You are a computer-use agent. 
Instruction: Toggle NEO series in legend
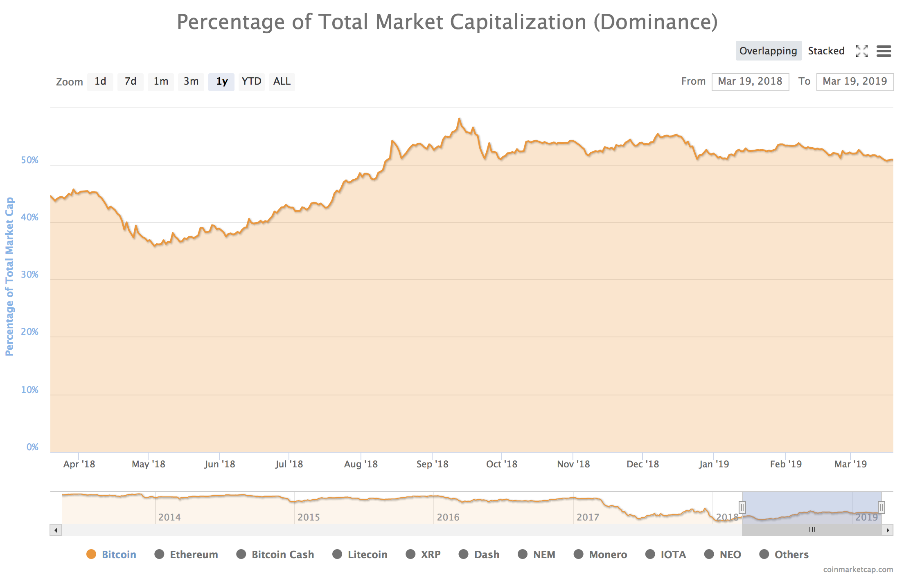point(723,554)
